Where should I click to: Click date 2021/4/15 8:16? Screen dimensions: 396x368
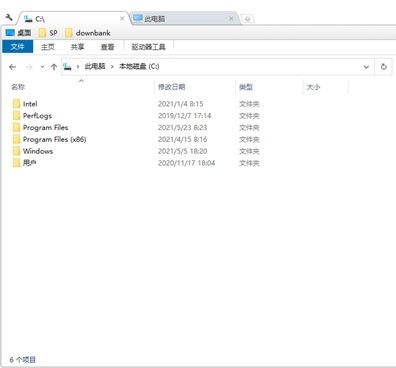pyautogui.click(x=183, y=139)
